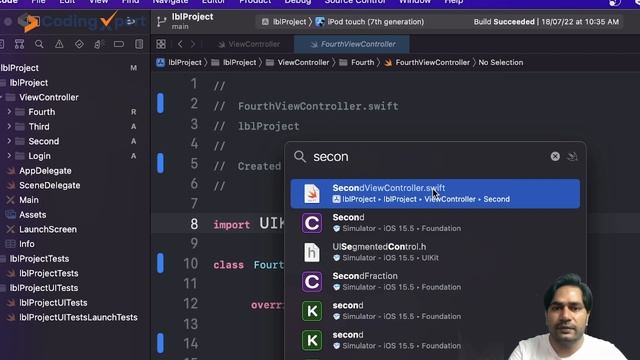Image resolution: width=640 pixels, height=360 pixels.
Task: Switch to the ViewController editor tab
Action: (x=249, y=44)
